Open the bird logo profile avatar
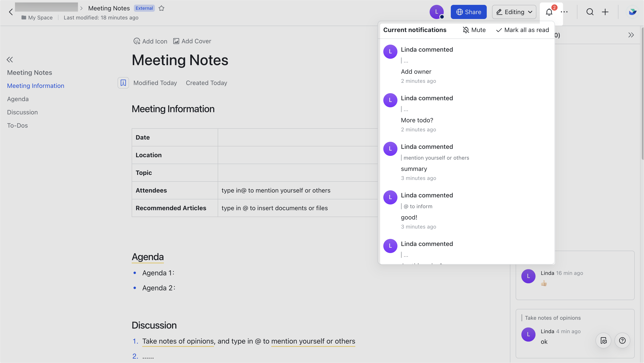644x363 pixels. pyautogui.click(x=633, y=12)
